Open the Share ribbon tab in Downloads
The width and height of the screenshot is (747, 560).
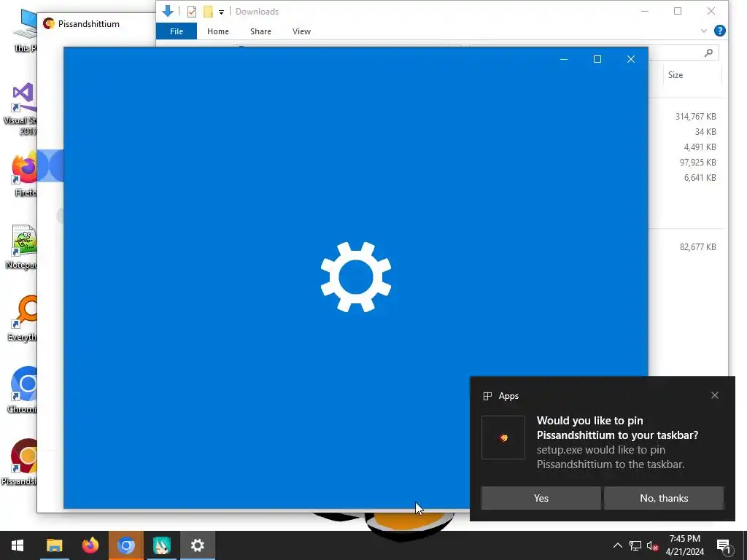pos(260,31)
